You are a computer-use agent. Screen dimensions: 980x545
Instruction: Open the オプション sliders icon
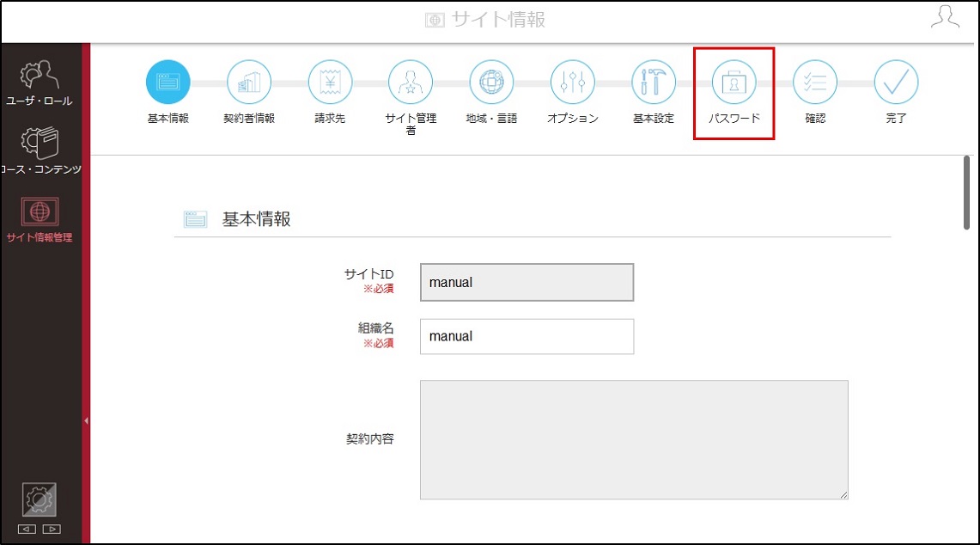pyautogui.click(x=573, y=82)
